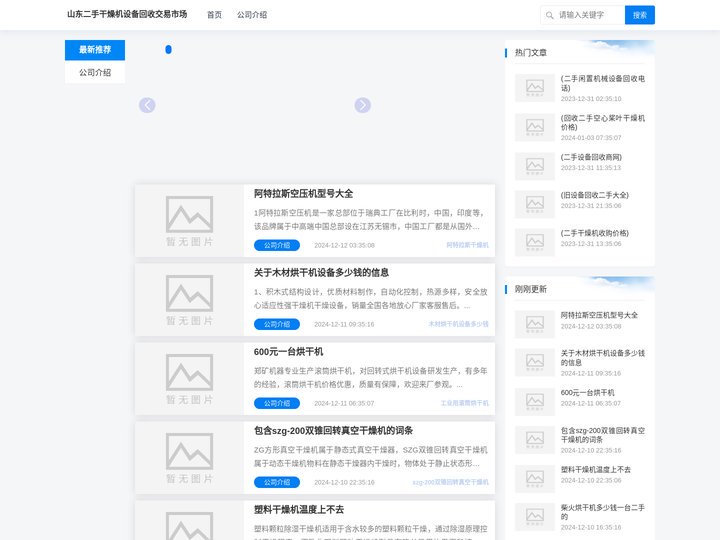Click the 木材烘干机设备多少钱 tag link
720x540 pixels.
click(458, 324)
